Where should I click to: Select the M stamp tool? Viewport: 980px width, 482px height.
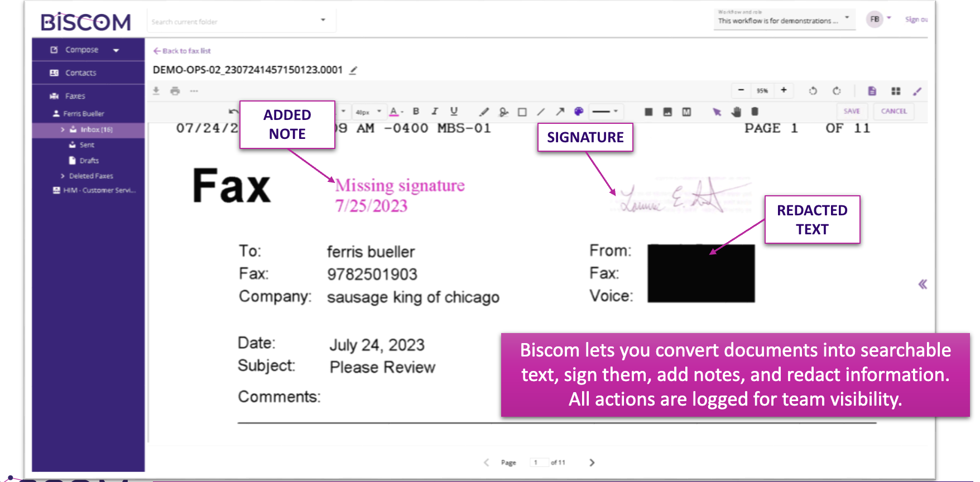click(686, 112)
